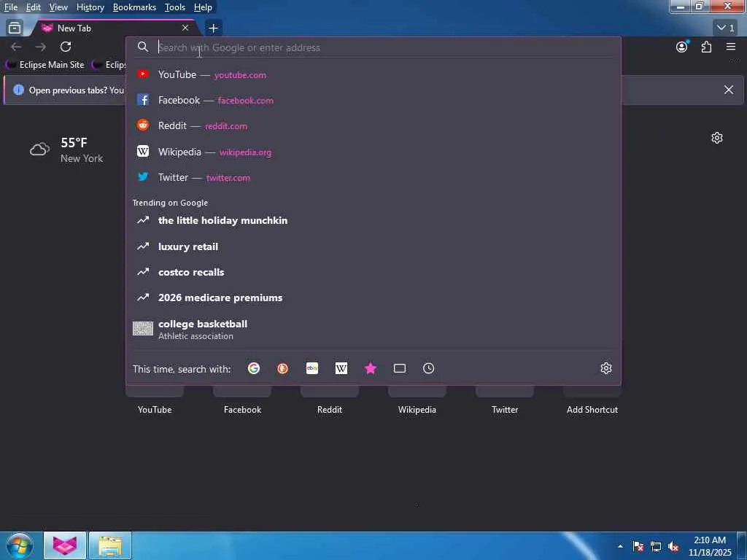Open new tab page customize gear
Image resolution: width=747 pixels, height=560 pixels.
[717, 138]
